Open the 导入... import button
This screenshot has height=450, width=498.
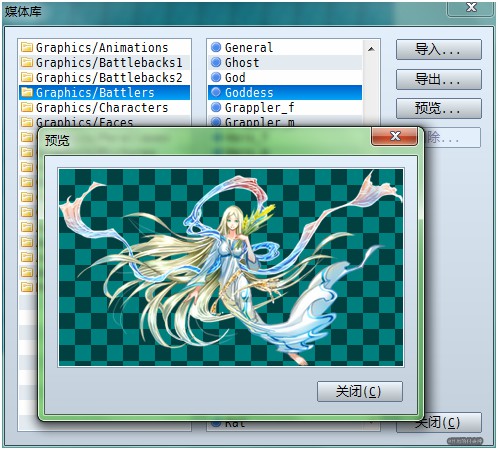point(439,50)
